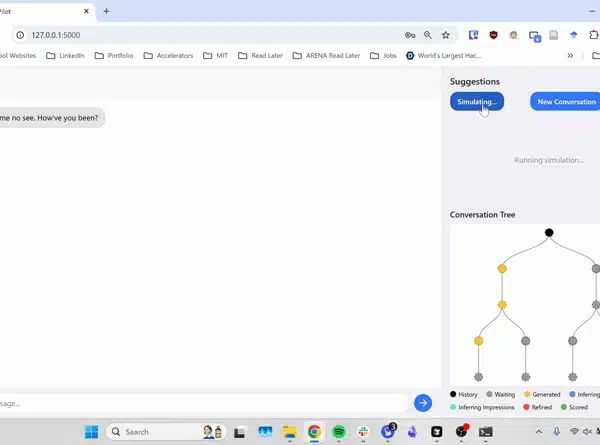Open the Extensions puzzle-piece menu
This screenshot has width=600, height=445.
pyautogui.click(x=593, y=35)
